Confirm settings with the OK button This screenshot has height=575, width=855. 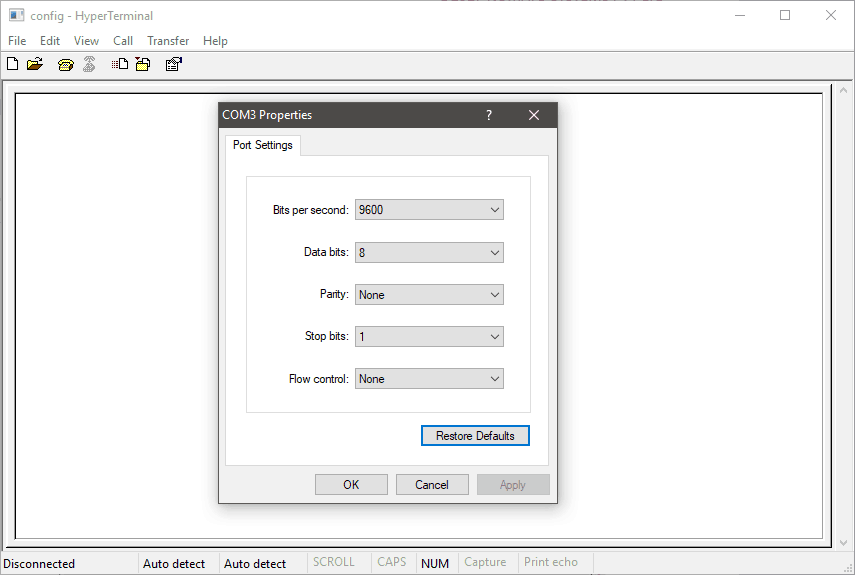pyautogui.click(x=351, y=484)
